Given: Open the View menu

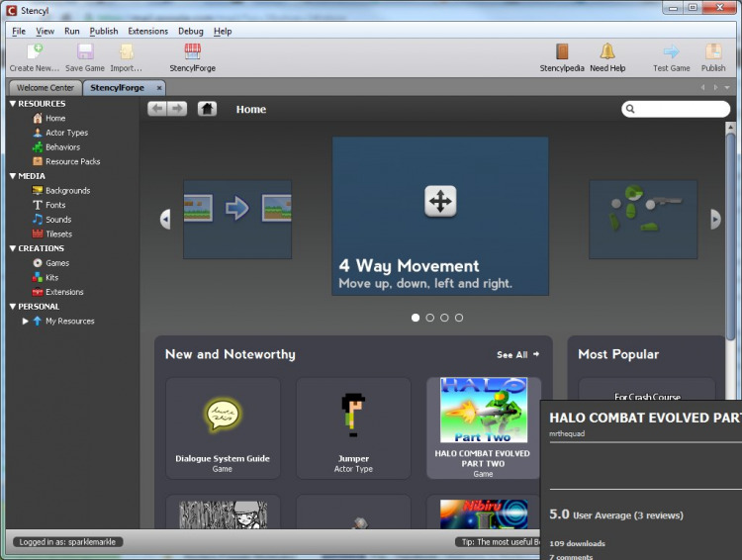Looking at the screenshot, I should (45, 32).
